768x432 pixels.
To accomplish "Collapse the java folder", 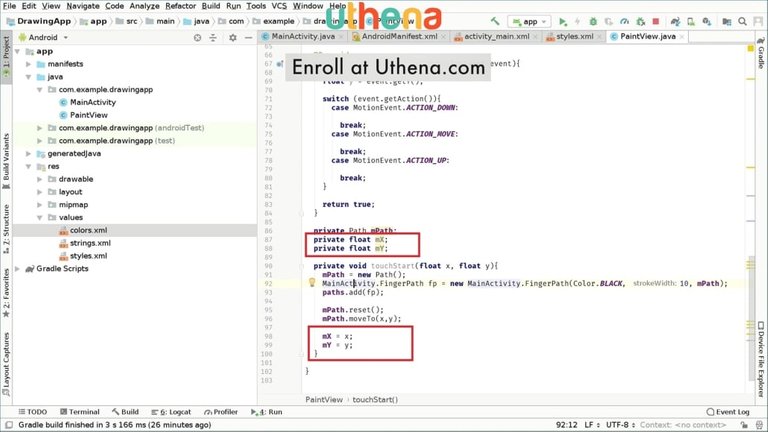I will (28, 77).
